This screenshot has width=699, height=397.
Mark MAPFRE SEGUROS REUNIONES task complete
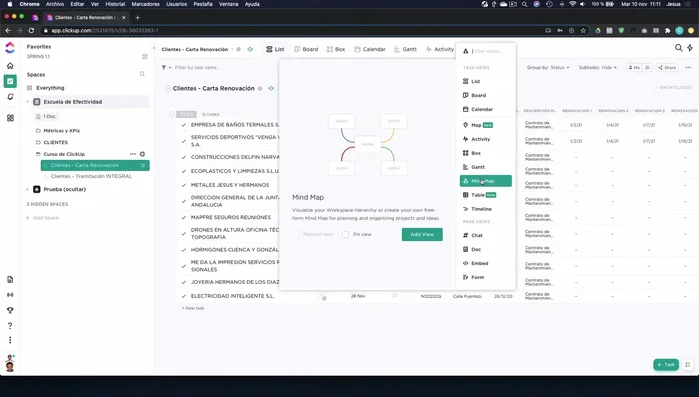pyautogui.click(x=184, y=217)
